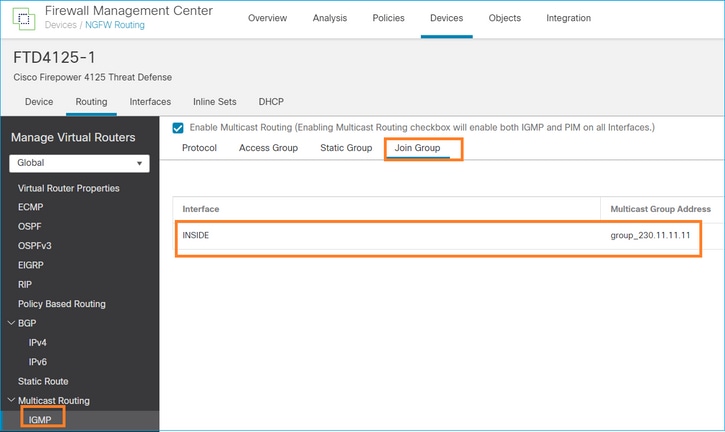Open the Global virtual router dropdown
This screenshot has width=725, height=432.
pyautogui.click(x=79, y=163)
